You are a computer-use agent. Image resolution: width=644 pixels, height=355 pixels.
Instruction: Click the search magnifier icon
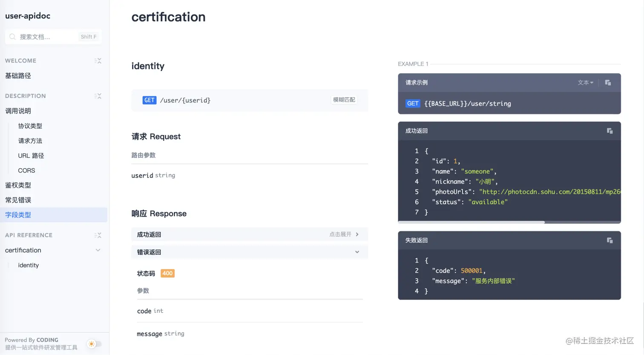click(x=13, y=37)
